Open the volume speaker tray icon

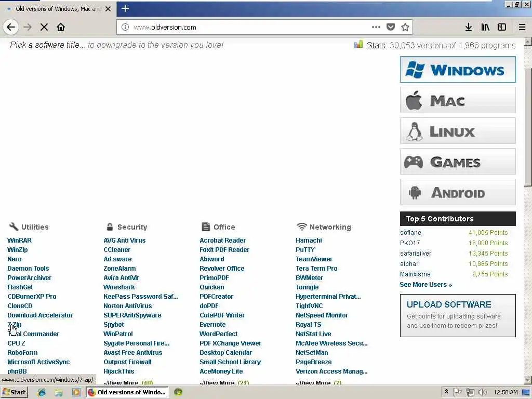482,392
